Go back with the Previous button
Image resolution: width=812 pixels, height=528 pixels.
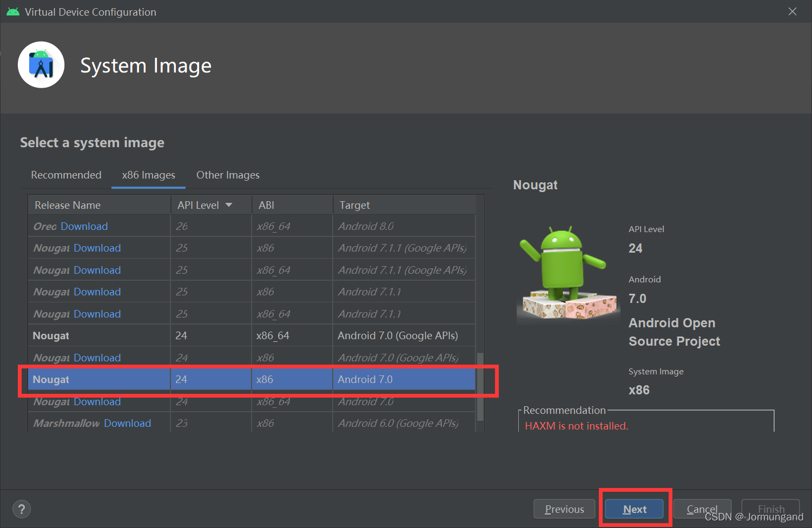(x=564, y=509)
